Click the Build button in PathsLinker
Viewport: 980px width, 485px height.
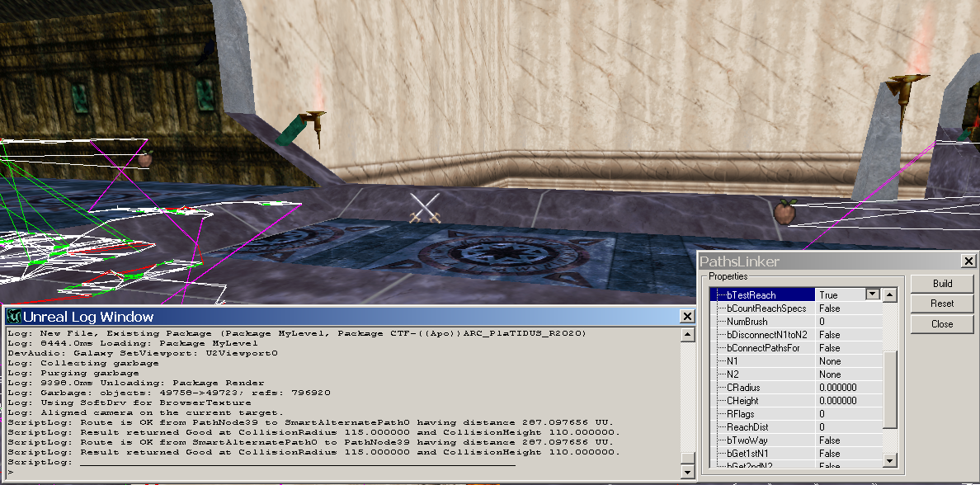pos(942,283)
